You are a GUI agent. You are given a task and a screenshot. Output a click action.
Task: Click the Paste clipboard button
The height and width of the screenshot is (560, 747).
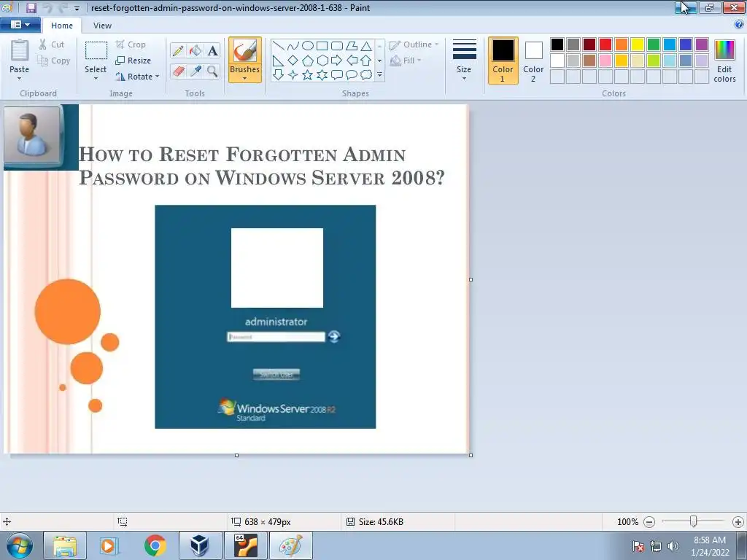[x=19, y=55]
